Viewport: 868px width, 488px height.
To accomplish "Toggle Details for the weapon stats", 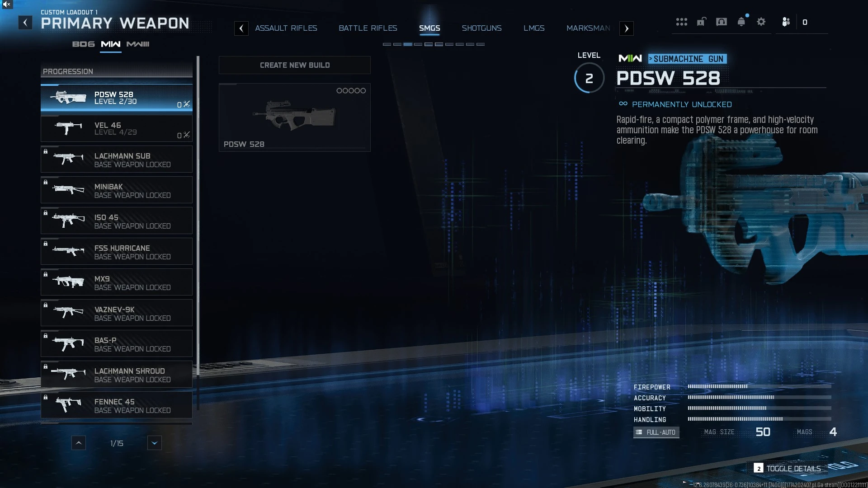I will pyautogui.click(x=787, y=469).
